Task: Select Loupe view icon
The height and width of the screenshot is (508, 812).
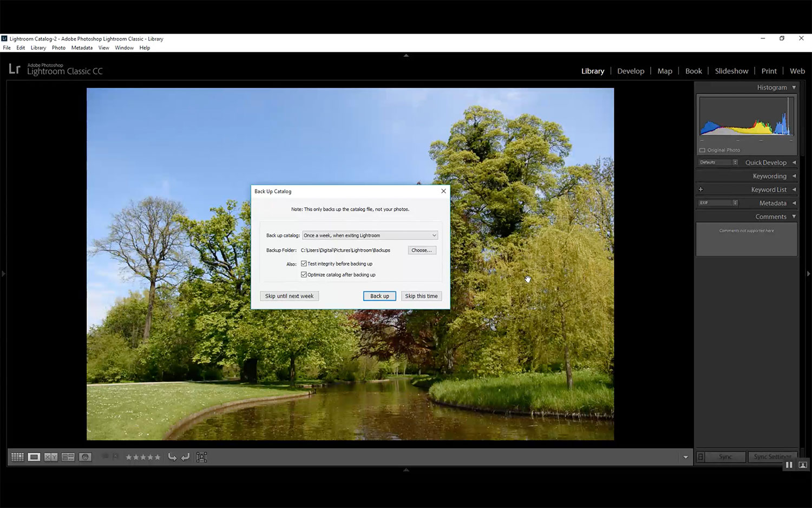Action: click(34, 457)
